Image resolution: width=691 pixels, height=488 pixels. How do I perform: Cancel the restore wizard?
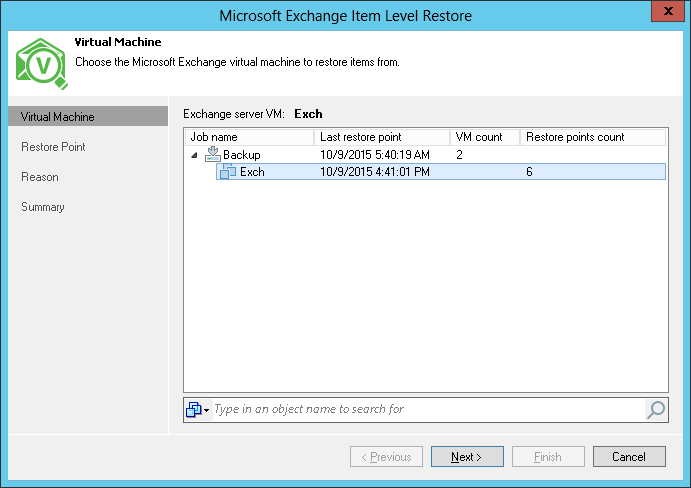pyautogui.click(x=629, y=456)
